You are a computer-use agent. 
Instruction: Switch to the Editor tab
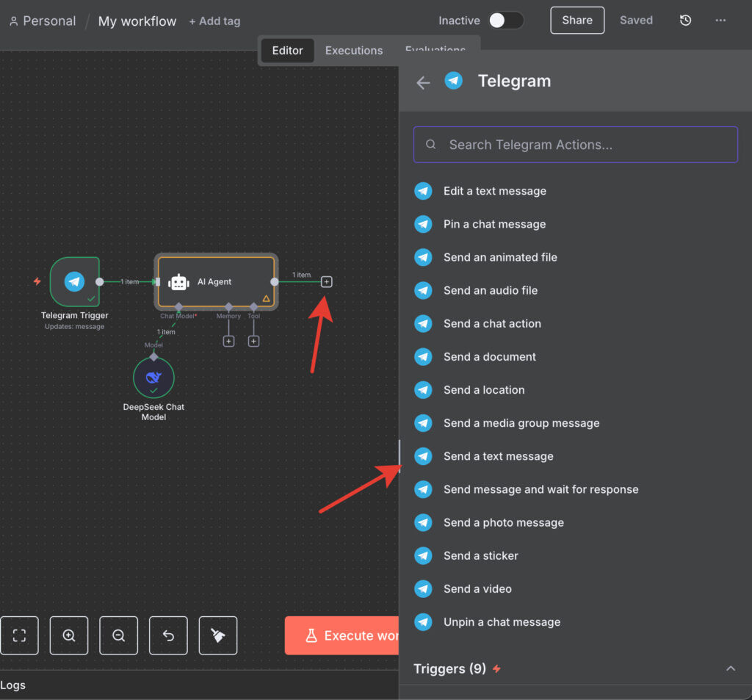287,51
